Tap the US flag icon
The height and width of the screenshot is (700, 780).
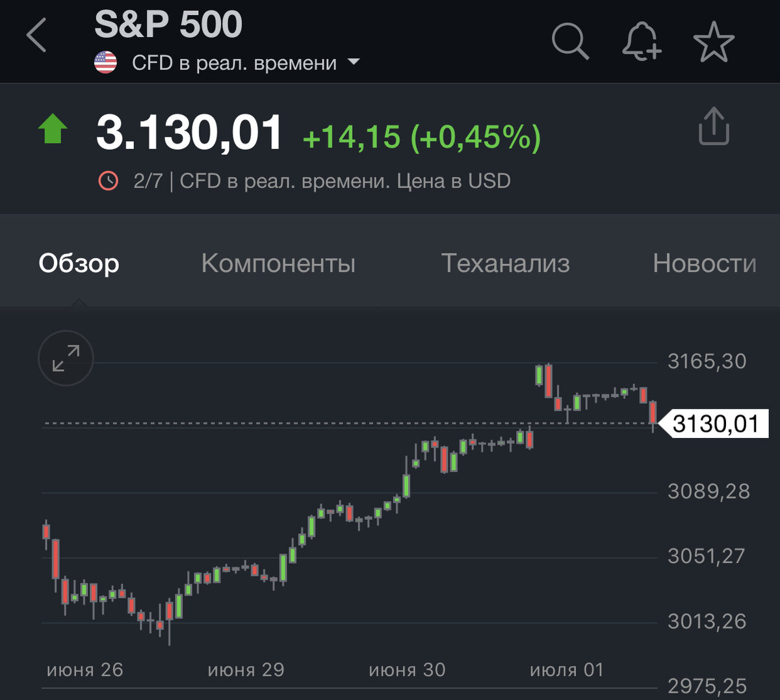point(105,62)
